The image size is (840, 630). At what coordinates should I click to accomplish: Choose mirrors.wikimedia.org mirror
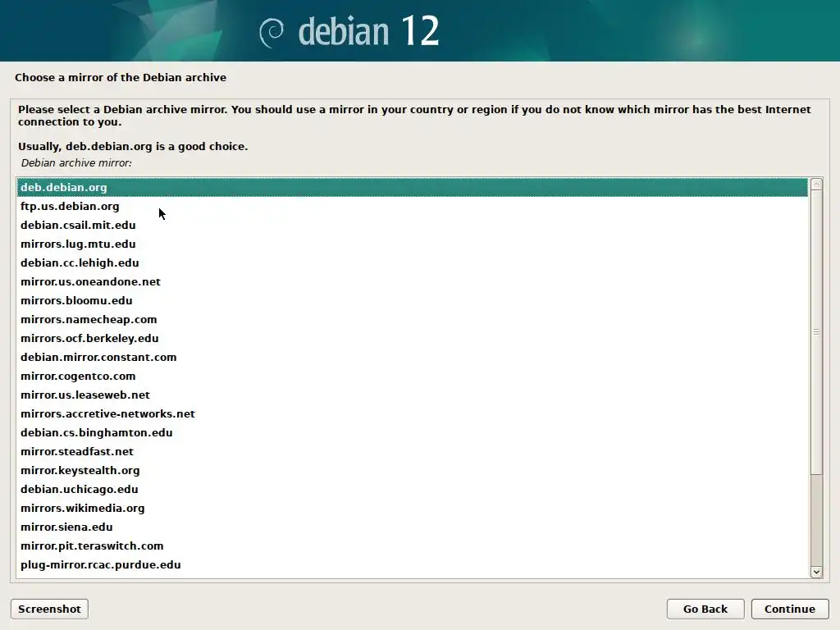tap(412, 508)
